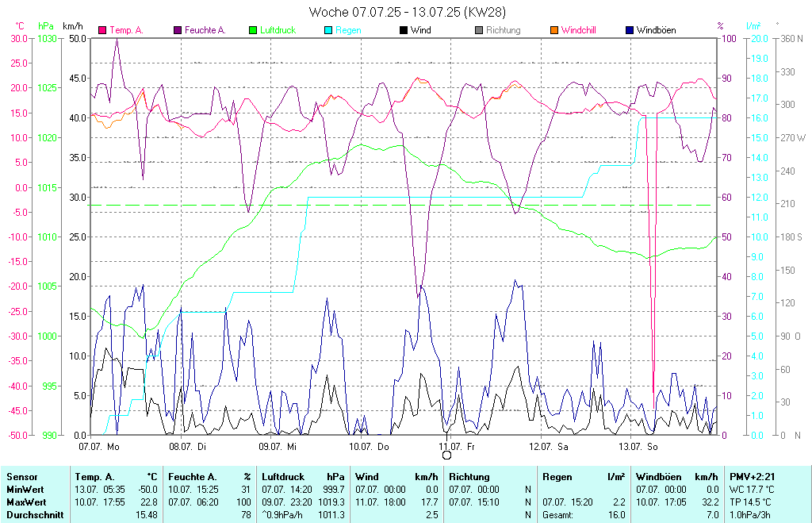Click the pink Temp. A. legend swatch
Viewport: 812px width, 523px height.
point(102,30)
